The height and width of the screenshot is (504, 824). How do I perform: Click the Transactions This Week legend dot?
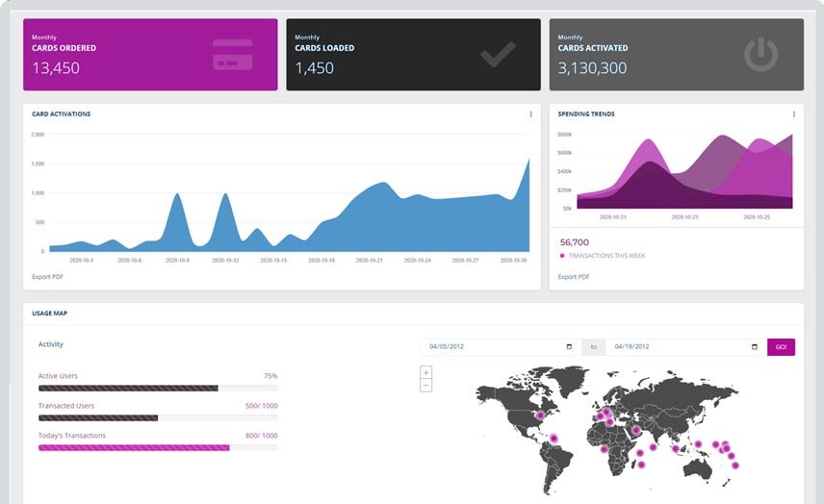tap(562, 256)
